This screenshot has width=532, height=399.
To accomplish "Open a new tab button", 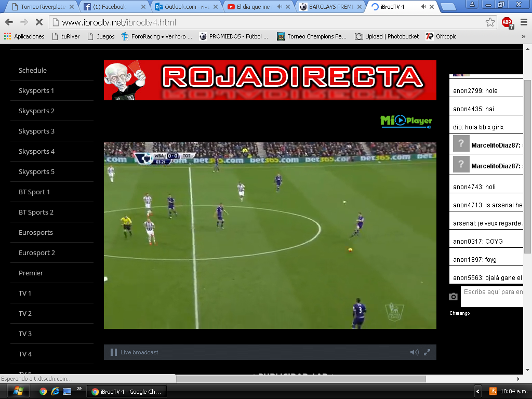I will point(448,7).
